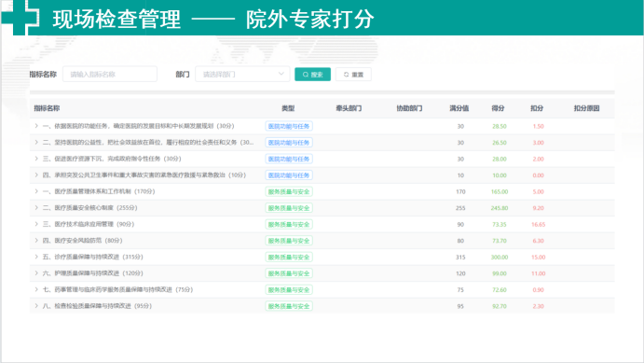644x363 pixels.
Task: Click the 扣分原因 column header
Action: click(586, 108)
